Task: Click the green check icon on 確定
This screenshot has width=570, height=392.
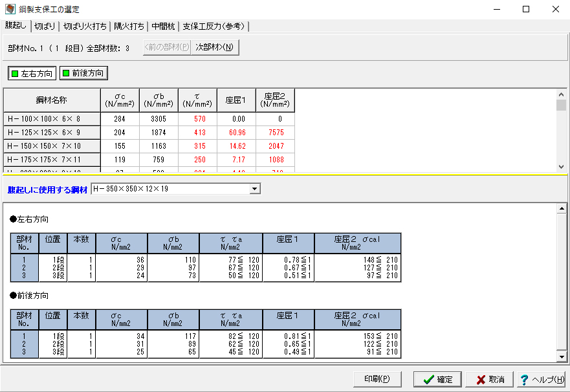Action: pyautogui.click(x=429, y=380)
